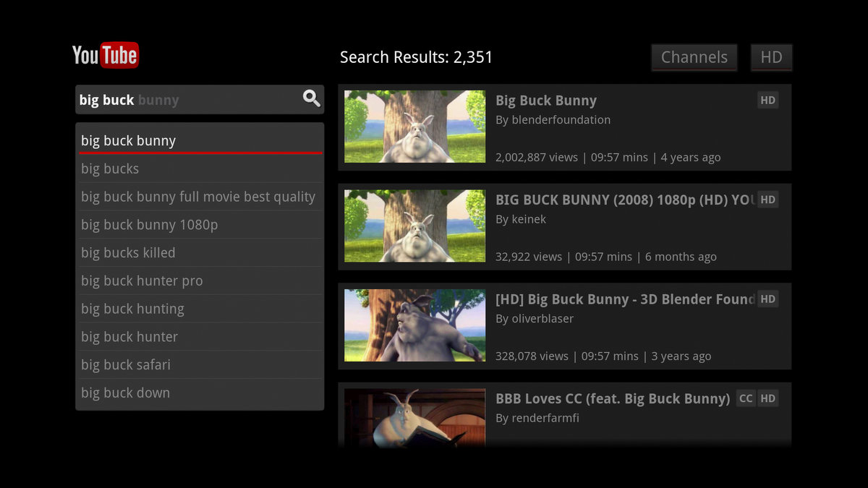This screenshot has height=488, width=868.
Task: Click the YouTube logo
Action: click(x=105, y=55)
